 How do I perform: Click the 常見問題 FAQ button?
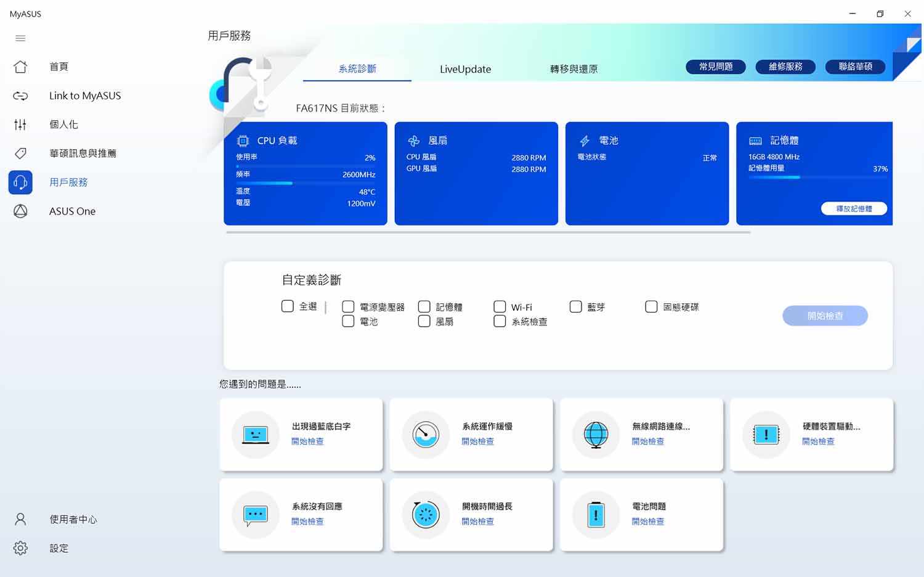[716, 67]
